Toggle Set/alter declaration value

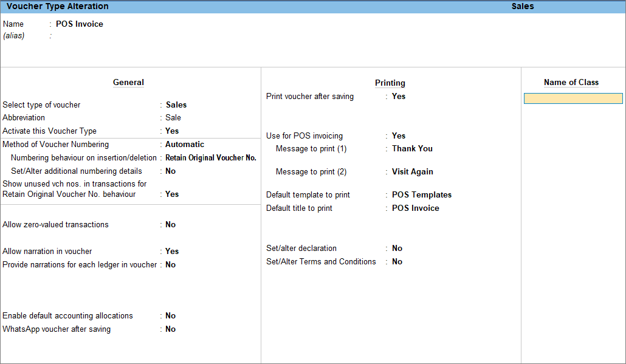click(397, 249)
